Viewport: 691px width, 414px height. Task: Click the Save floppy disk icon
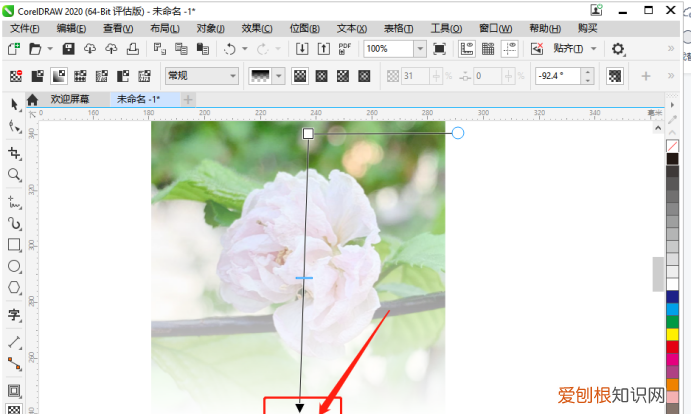[68, 49]
